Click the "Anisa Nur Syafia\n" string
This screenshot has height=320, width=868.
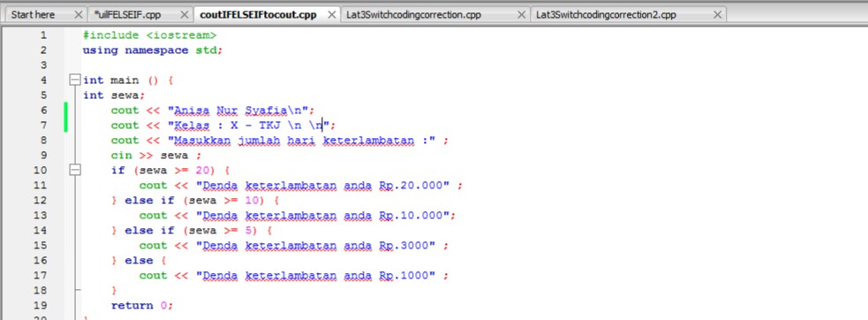[241, 110]
